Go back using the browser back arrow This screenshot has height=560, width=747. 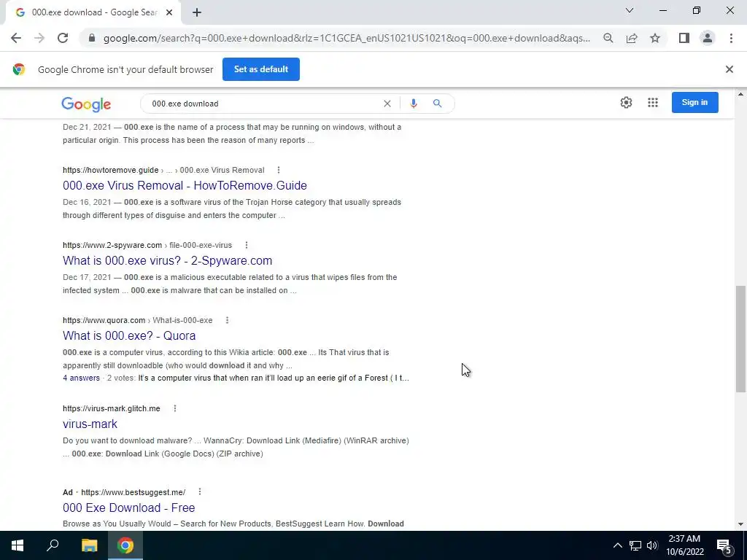[16, 38]
